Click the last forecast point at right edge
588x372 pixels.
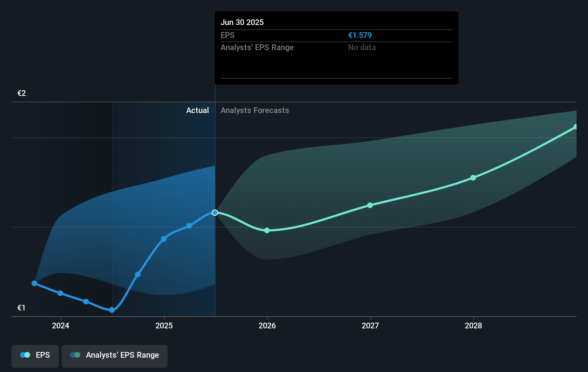(x=575, y=127)
